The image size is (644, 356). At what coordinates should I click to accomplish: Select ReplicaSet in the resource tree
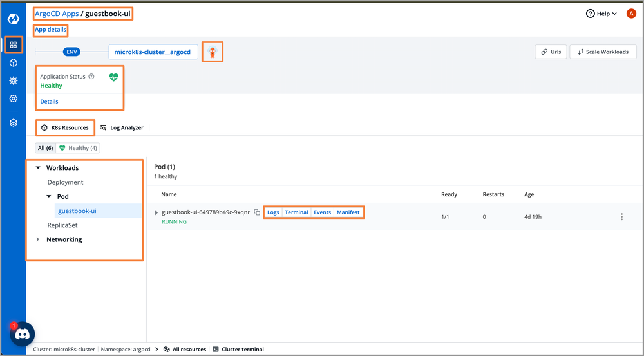point(64,225)
